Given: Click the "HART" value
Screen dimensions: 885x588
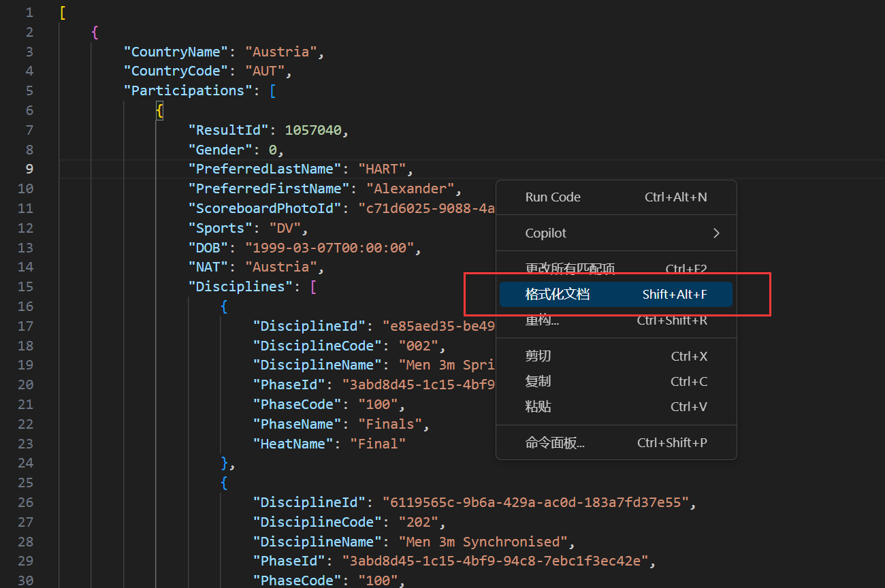Looking at the screenshot, I should click(383, 169).
